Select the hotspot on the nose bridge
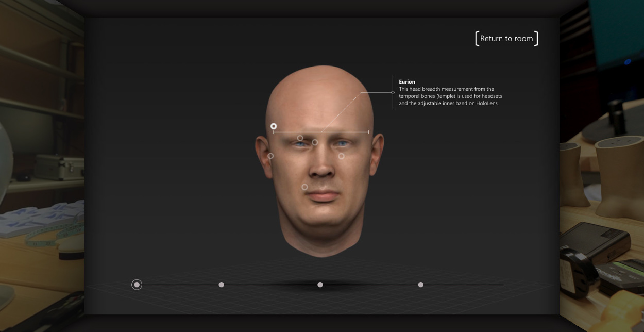The width and height of the screenshot is (644, 332). coord(315,142)
